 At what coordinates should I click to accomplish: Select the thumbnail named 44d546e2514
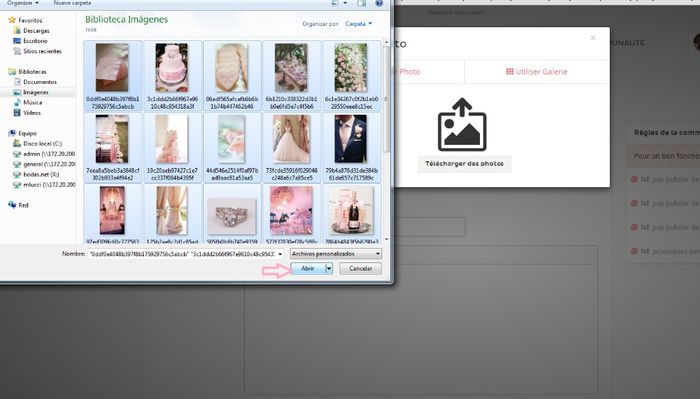coord(232,139)
